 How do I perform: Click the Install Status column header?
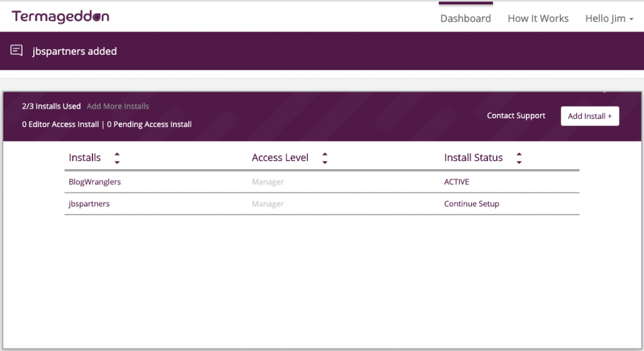(474, 158)
